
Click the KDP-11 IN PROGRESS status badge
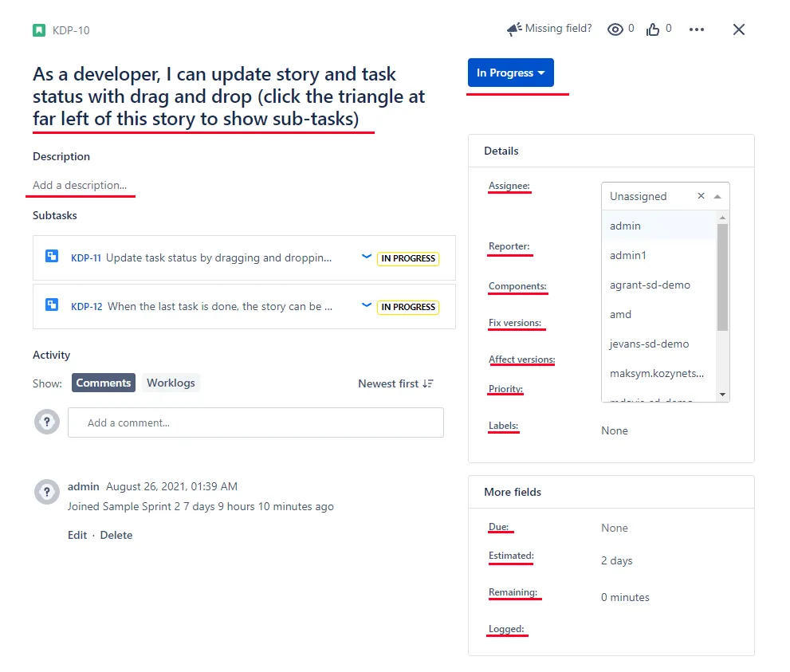[408, 258]
